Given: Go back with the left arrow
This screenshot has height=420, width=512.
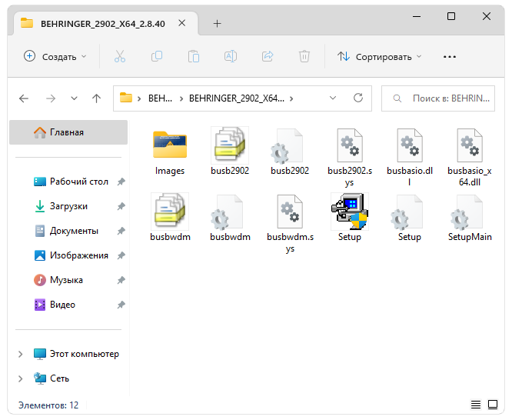Looking at the screenshot, I should point(24,98).
